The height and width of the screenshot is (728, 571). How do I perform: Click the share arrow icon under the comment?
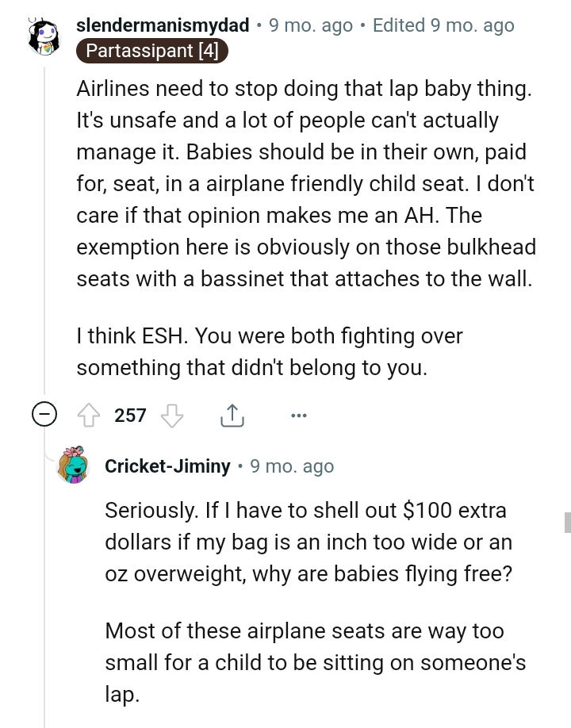(x=232, y=415)
